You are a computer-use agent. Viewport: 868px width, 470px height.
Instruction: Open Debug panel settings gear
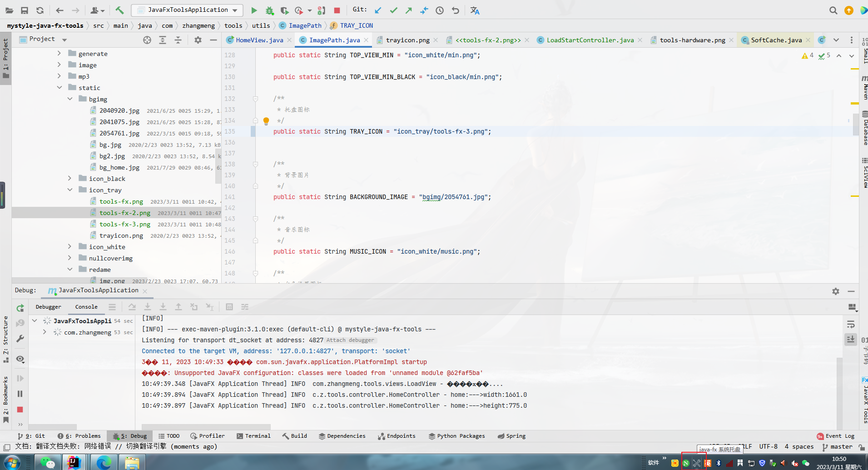coord(835,291)
